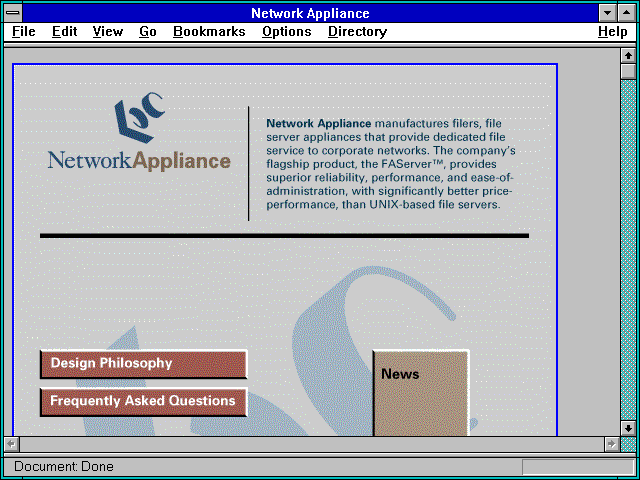This screenshot has width=640, height=480.
Task: Click the 'Document: Done' status text
Action: 64,466
